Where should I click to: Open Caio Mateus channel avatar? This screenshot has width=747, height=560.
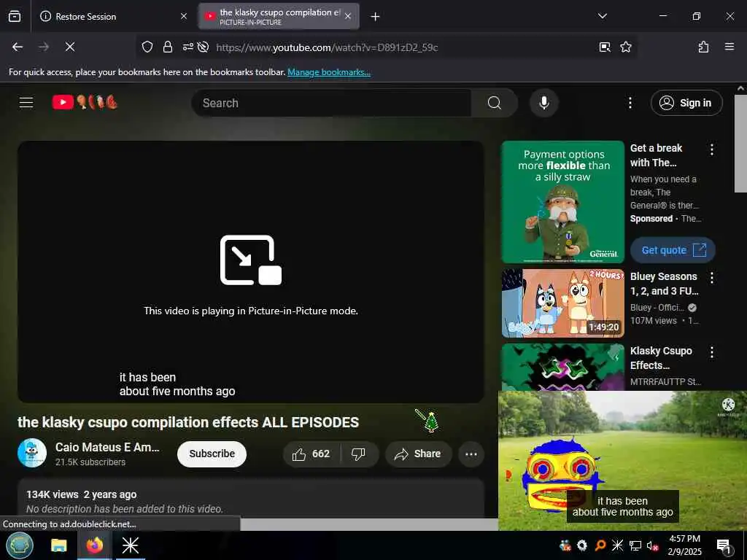coord(32,453)
